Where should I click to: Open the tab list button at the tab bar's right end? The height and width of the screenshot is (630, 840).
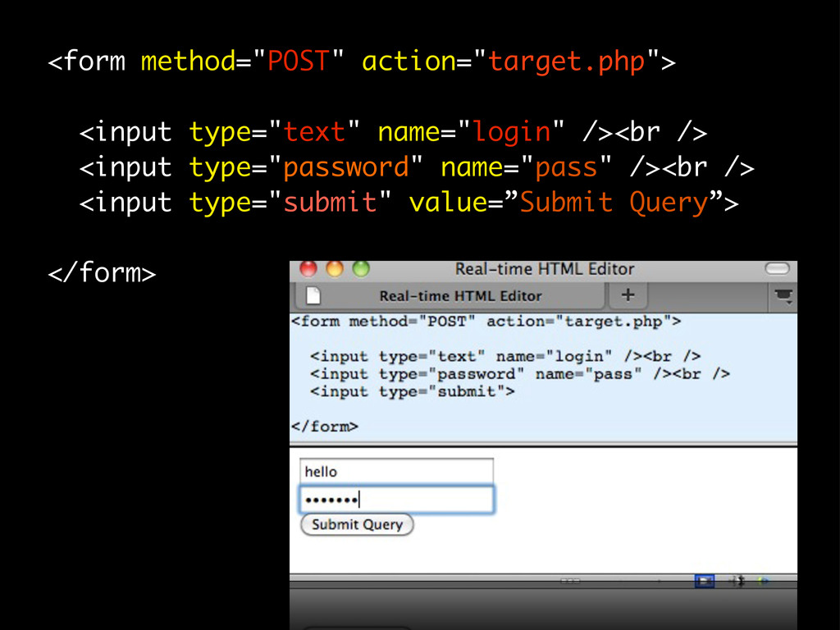[x=783, y=296]
